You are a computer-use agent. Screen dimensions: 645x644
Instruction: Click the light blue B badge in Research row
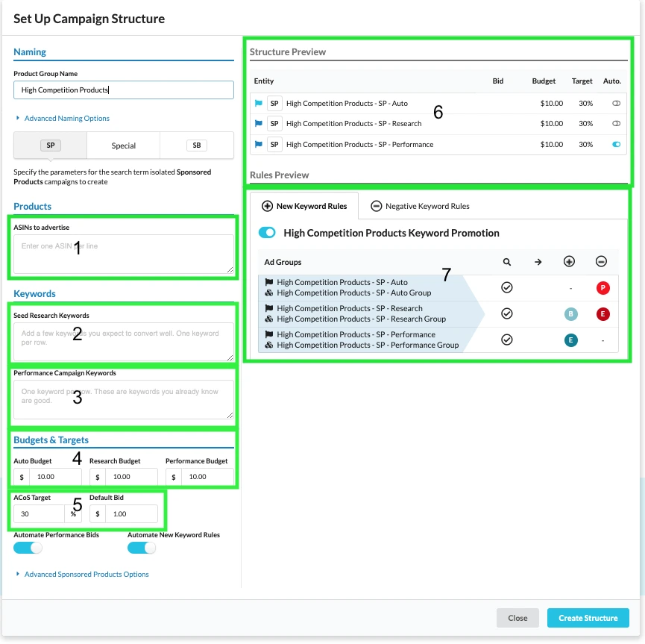(570, 314)
